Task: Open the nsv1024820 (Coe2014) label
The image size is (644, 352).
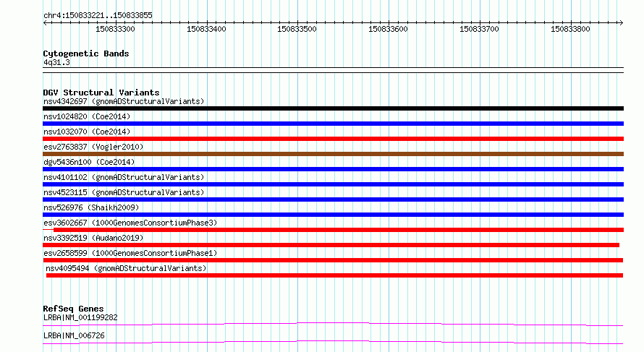Action: pos(87,116)
